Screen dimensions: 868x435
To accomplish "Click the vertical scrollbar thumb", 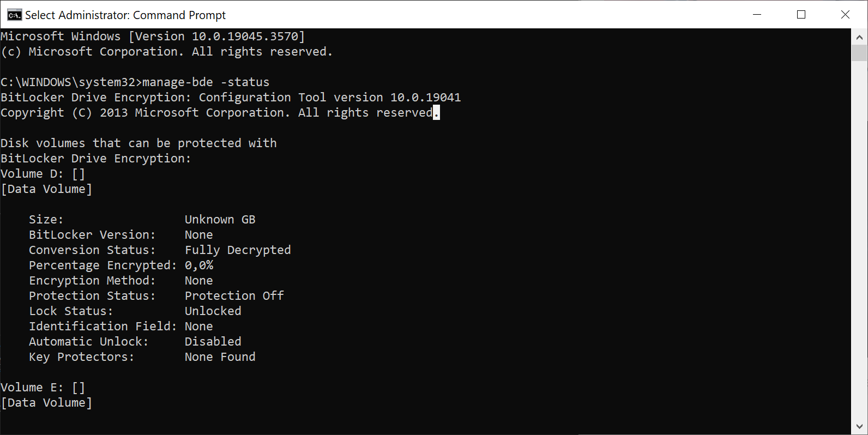I will pos(859,53).
